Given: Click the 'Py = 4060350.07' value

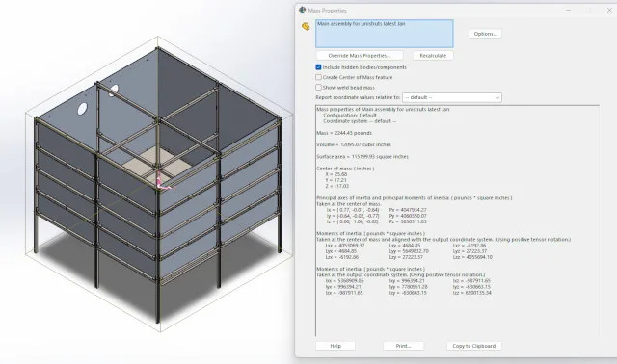Looking at the screenshot, I should click(408, 216).
